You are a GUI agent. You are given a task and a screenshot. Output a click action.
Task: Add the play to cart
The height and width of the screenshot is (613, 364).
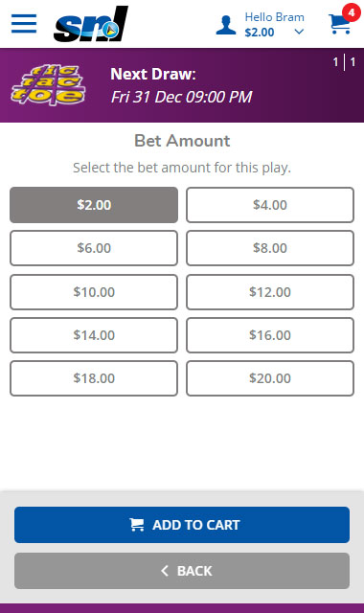182,525
